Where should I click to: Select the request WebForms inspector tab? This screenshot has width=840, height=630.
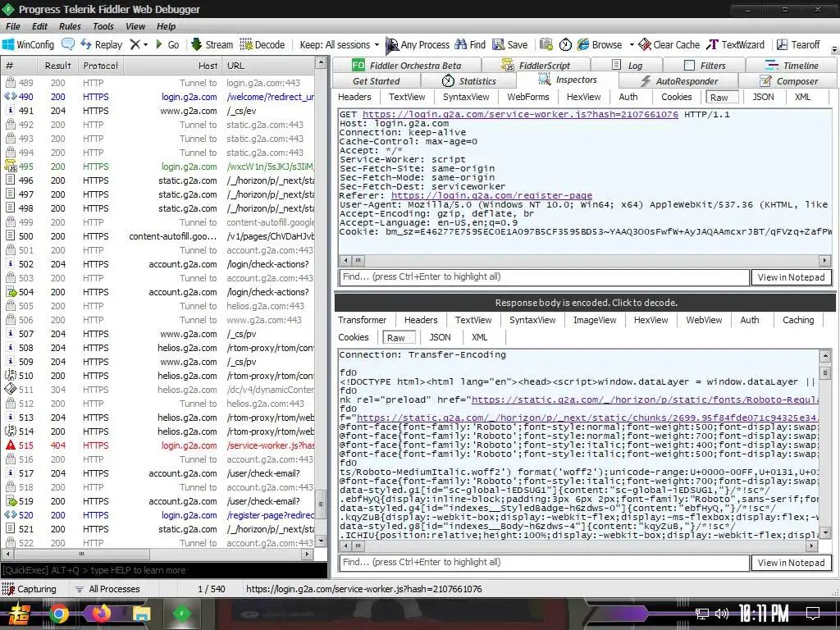tap(528, 97)
